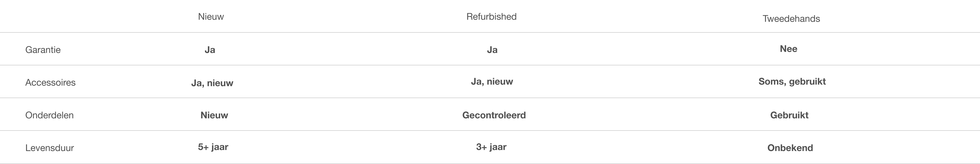Select the Onbekend cell
Screen dimensions: 980x164
coord(790,148)
